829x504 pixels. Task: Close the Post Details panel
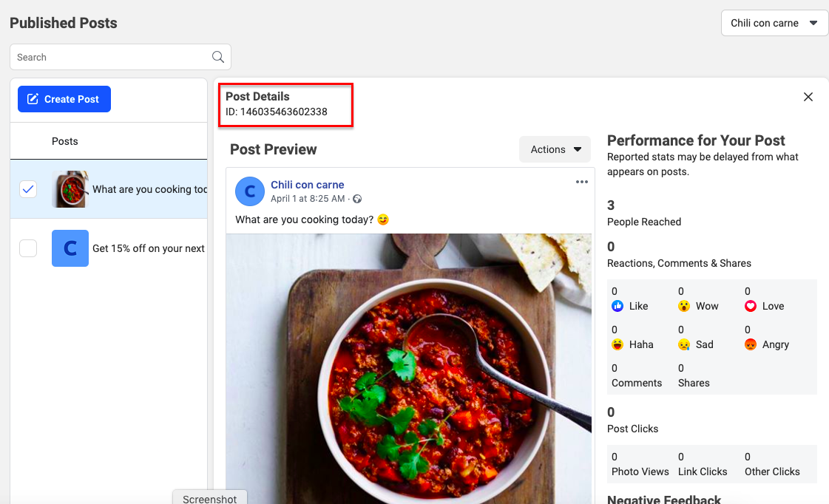click(x=808, y=97)
